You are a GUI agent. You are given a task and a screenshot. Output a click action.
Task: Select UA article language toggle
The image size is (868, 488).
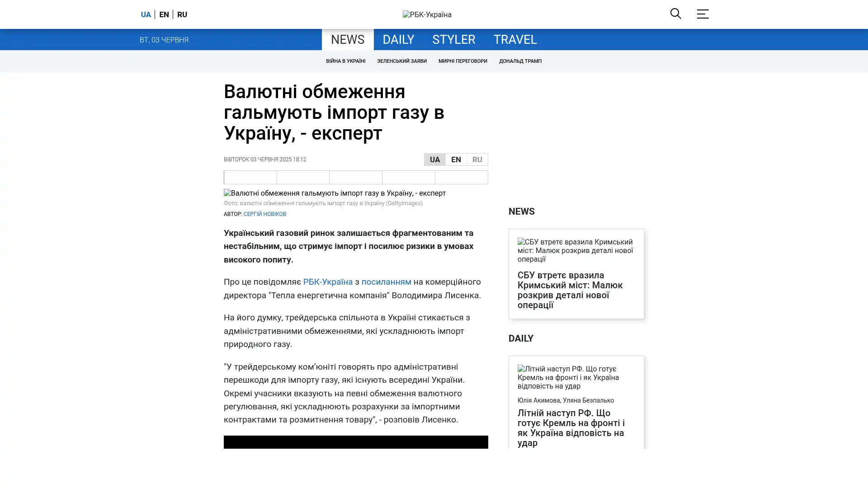tap(434, 160)
